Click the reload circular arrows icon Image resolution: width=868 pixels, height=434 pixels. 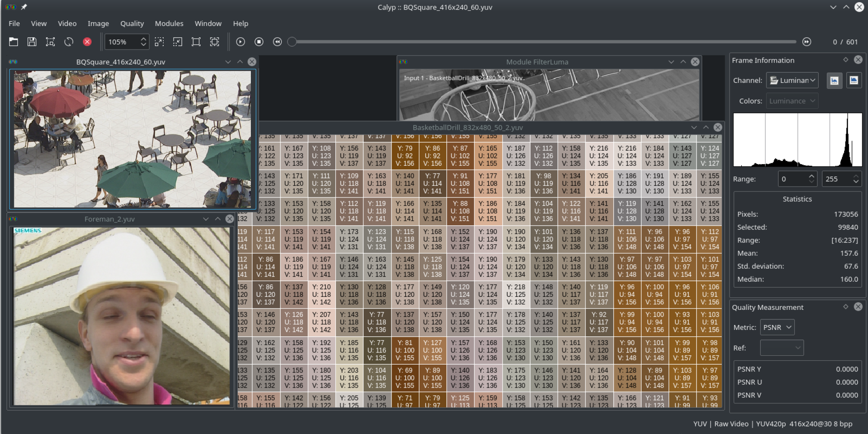[x=69, y=42]
